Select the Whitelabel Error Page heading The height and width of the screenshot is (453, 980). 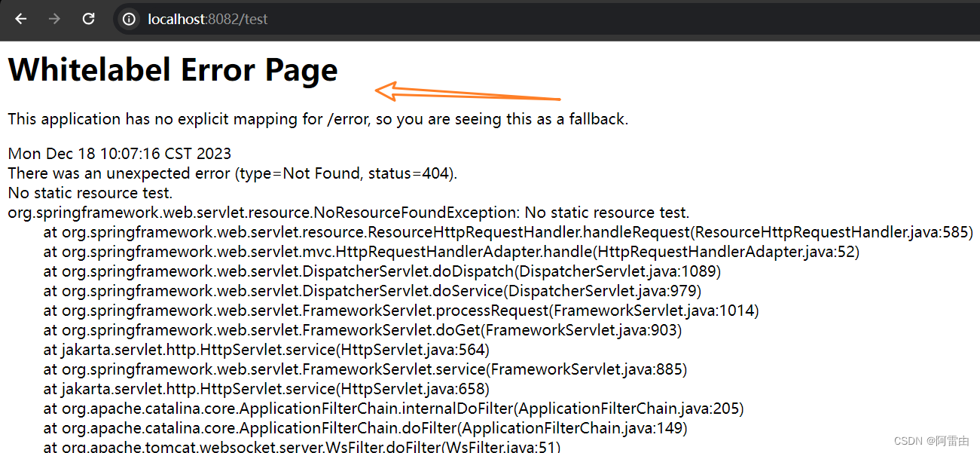[173, 70]
